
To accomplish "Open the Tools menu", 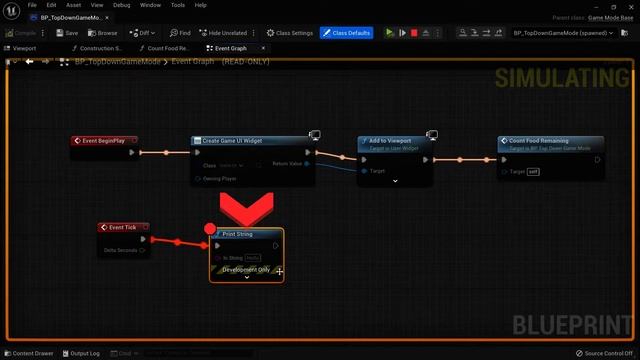I will coord(178,5).
